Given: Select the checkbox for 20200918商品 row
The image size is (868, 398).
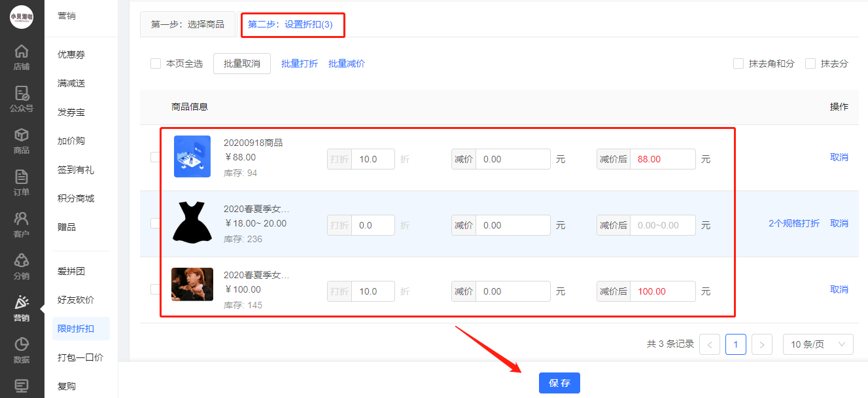Looking at the screenshot, I should point(155,157).
